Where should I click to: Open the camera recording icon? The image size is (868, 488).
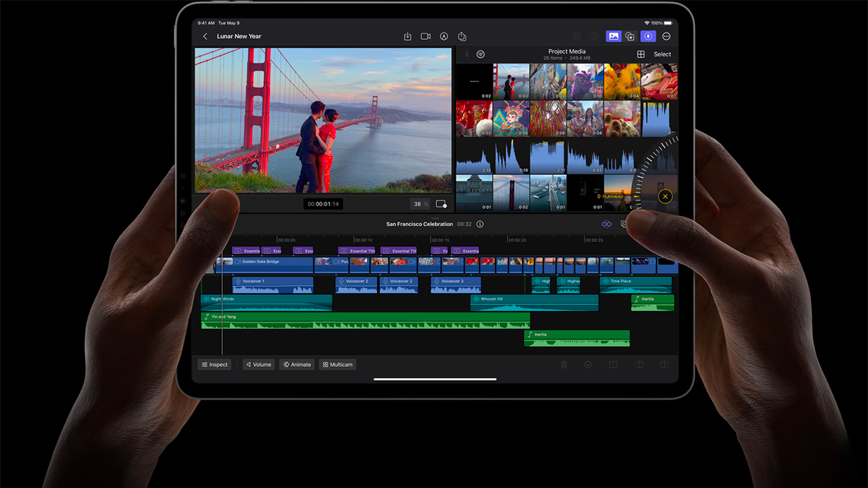click(426, 37)
